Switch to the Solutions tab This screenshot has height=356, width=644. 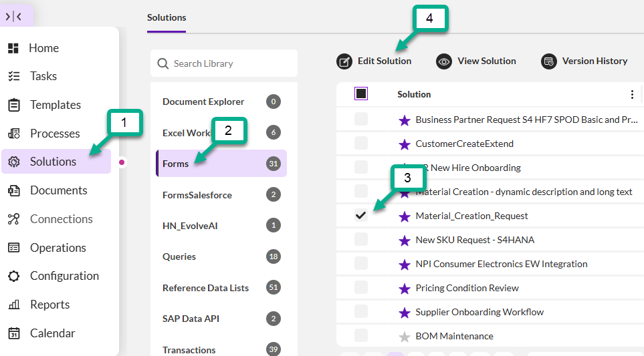[167, 17]
